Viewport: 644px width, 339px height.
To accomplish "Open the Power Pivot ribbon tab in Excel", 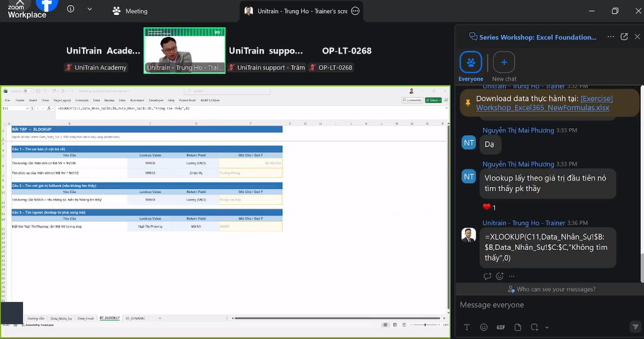I will pyautogui.click(x=187, y=100).
